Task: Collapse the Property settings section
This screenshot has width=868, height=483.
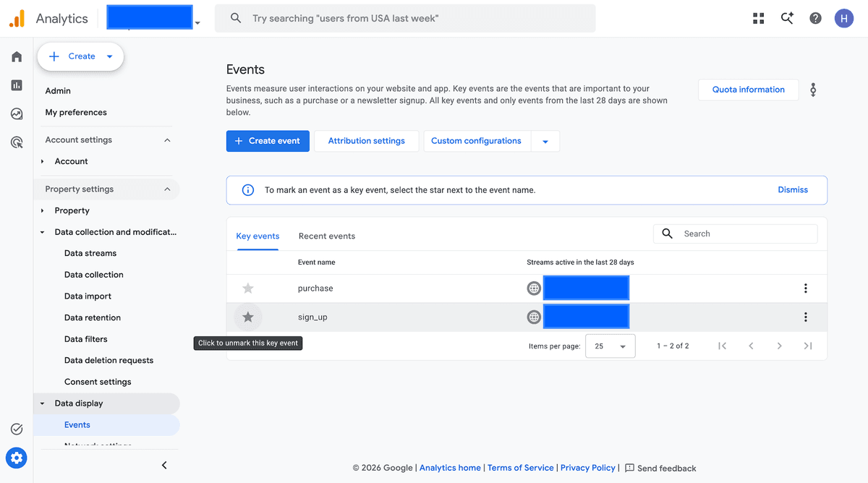Action: point(167,189)
